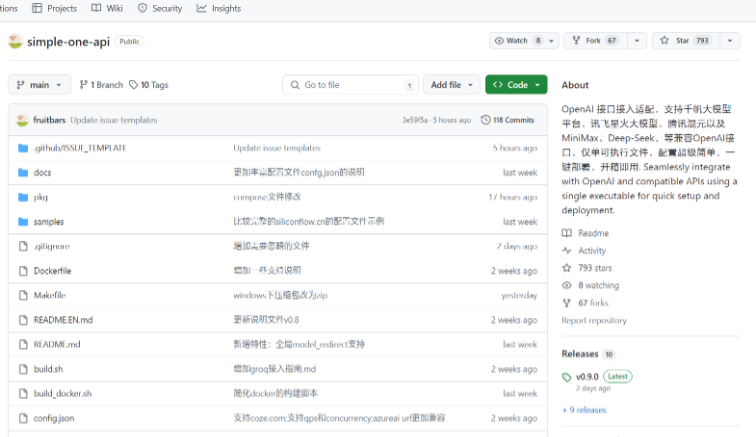This screenshot has width=756, height=437.
Task: Open commit message mentioning siliconflow.cn
Action: click(x=309, y=221)
